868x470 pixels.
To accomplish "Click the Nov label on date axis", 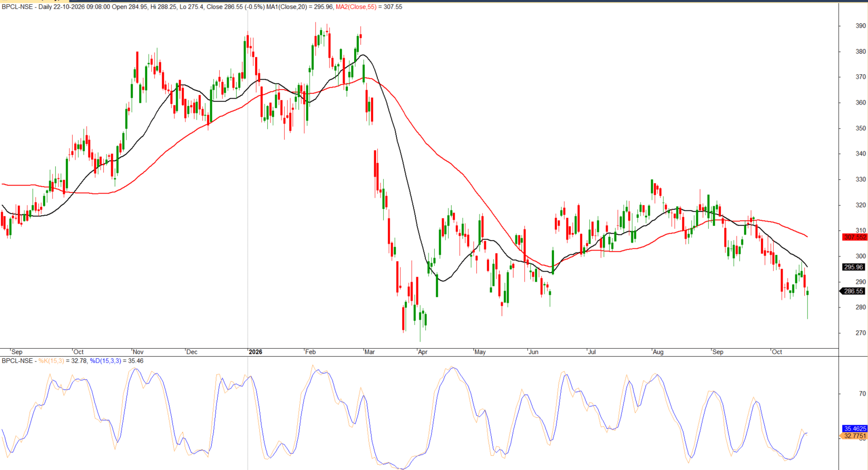I will pyautogui.click(x=138, y=352).
